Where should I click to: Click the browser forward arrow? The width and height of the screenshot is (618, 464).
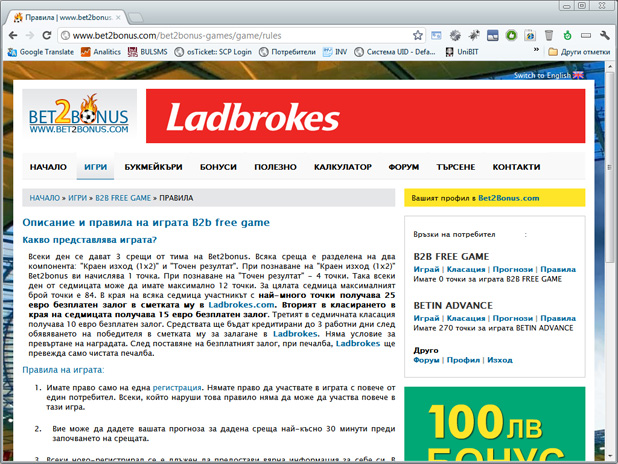[x=30, y=35]
